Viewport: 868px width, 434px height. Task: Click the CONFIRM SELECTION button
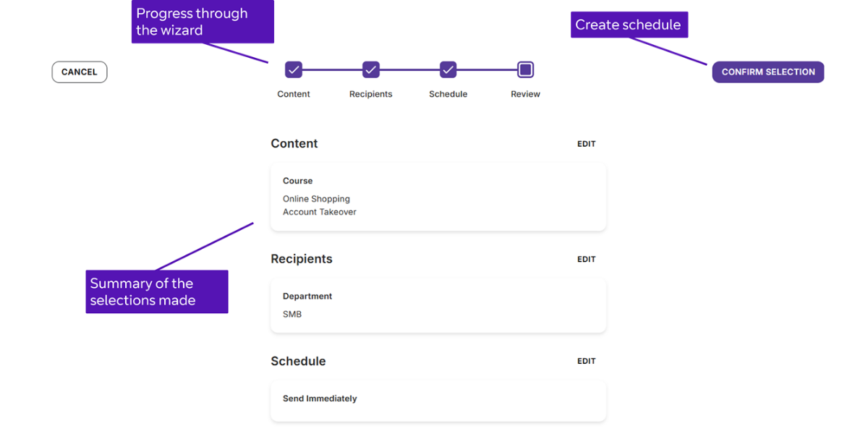tap(767, 72)
